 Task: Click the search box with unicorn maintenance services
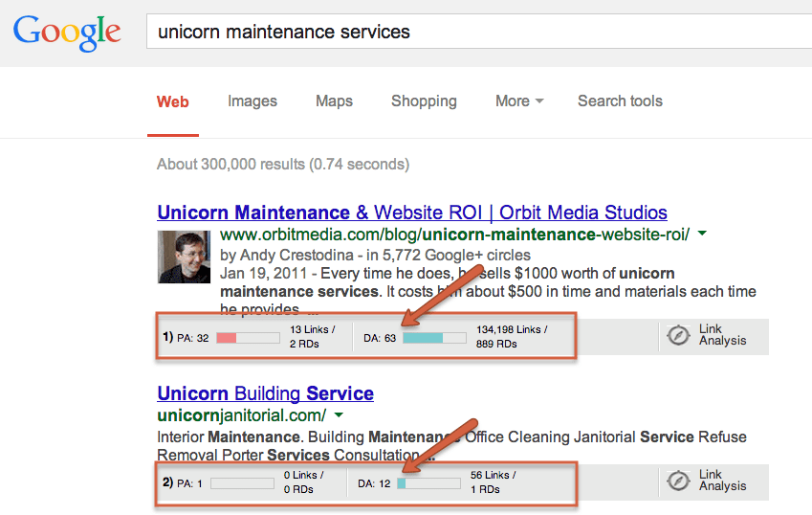pyautogui.click(x=479, y=32)
